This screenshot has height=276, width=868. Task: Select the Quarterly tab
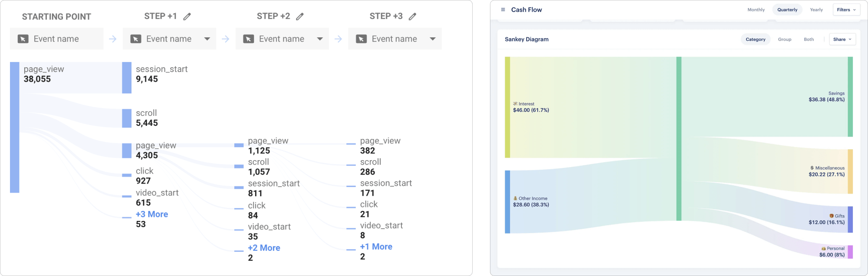[787, 9]
